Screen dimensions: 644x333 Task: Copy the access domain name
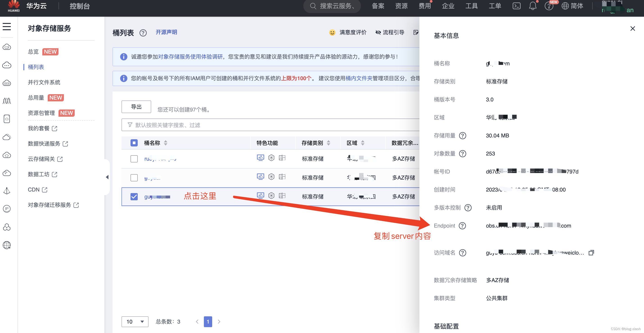tap(591, 253)
